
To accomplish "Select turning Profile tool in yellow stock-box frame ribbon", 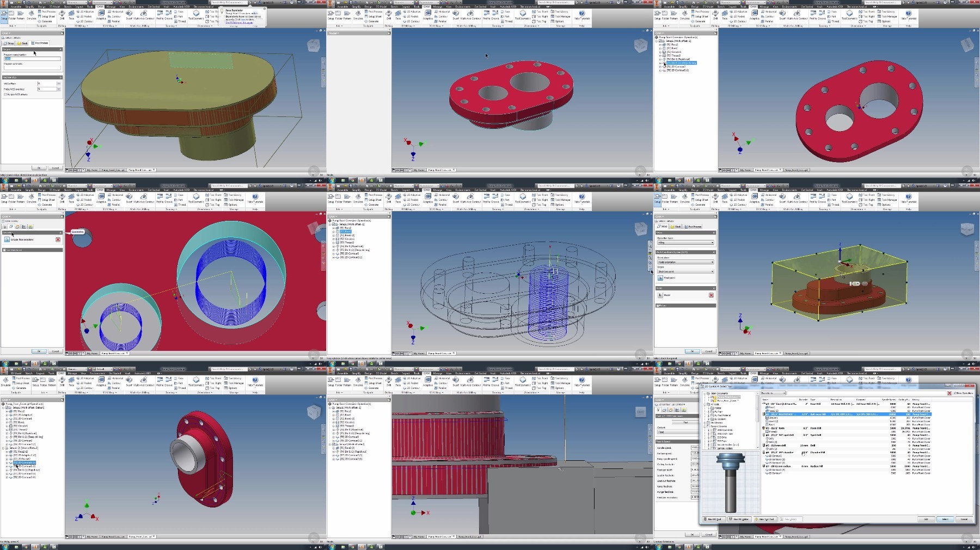I will [813, 198].
